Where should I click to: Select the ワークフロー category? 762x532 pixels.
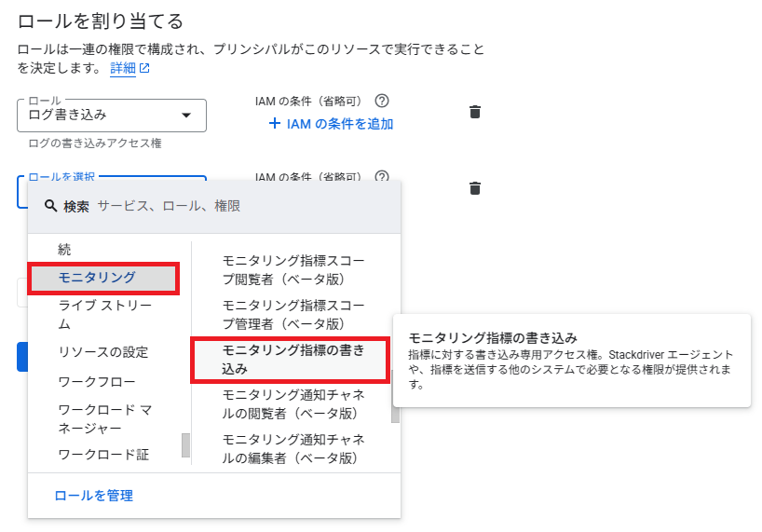[97, 382]
